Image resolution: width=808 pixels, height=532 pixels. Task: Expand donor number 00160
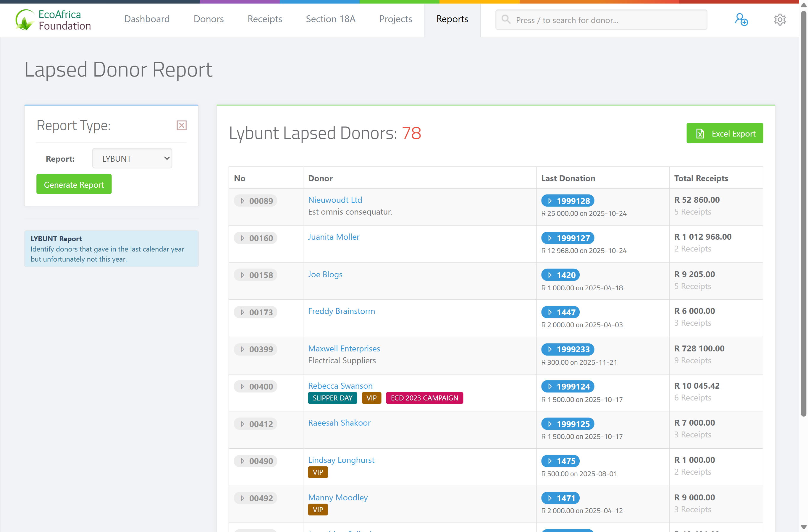256,238
